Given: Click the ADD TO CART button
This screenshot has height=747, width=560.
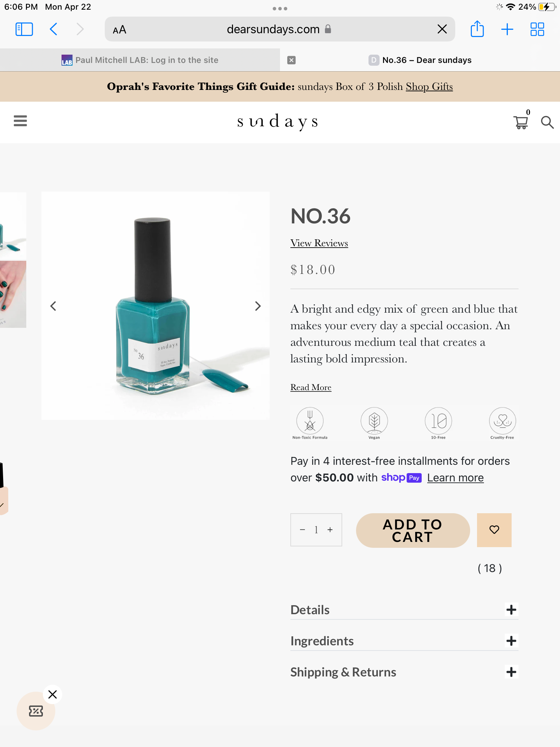Looking at the screenshot, I should pos(413,531).
